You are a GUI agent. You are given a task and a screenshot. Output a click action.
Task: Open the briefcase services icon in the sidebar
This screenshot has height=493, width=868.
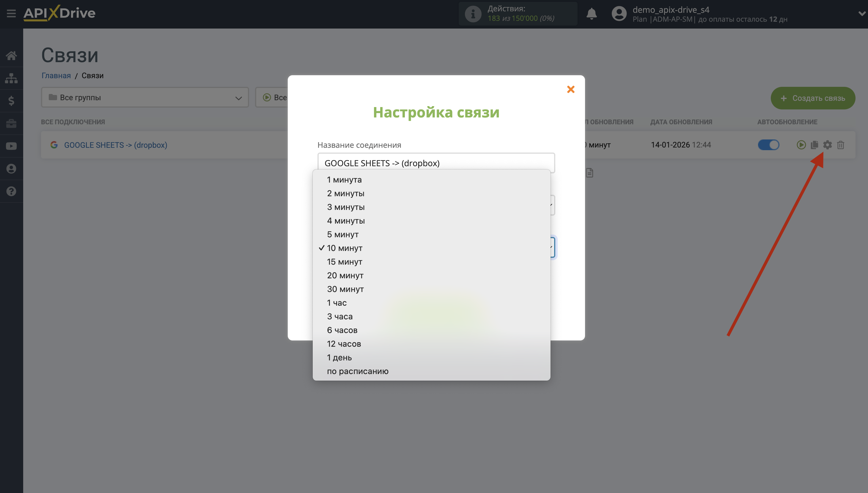tap(11, 124)
